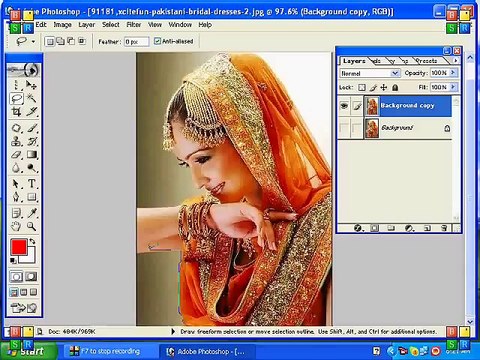Select the History Brush tool

32,141
